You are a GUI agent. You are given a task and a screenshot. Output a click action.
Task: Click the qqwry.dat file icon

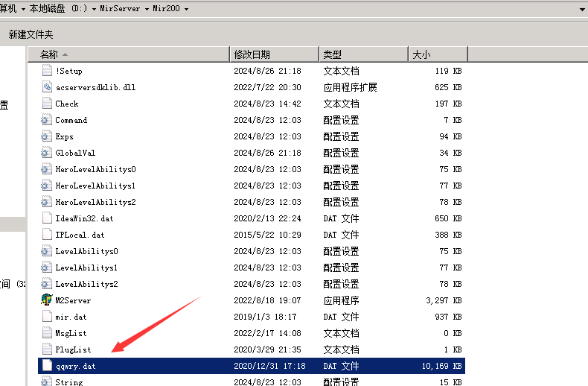pos(47,366)
